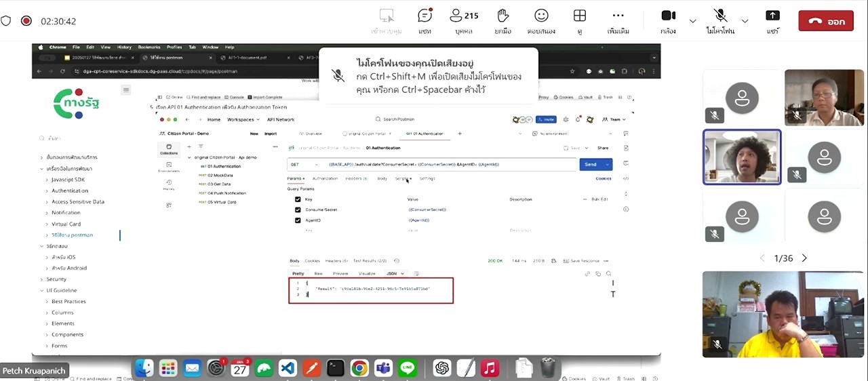Expand the camera options arrow
This screenshot has height=381, width=868.
coord(692,21)
